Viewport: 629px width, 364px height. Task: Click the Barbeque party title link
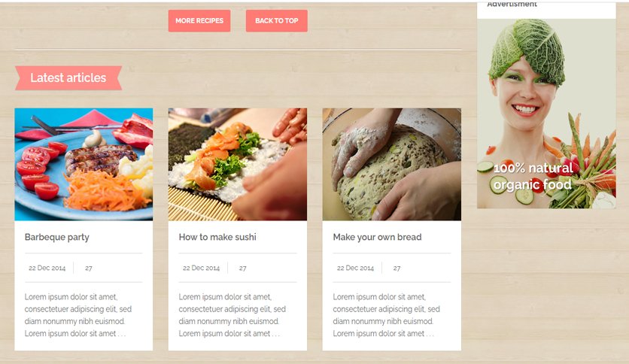point(57,237)
